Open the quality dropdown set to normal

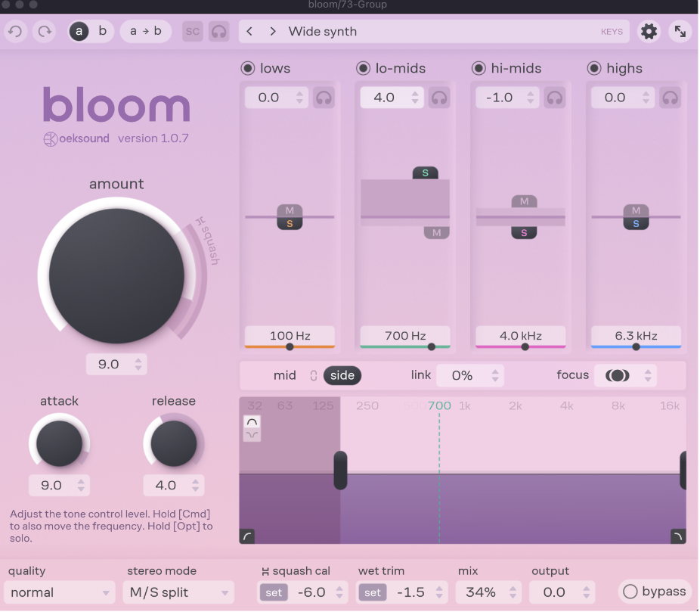(59, 592)
